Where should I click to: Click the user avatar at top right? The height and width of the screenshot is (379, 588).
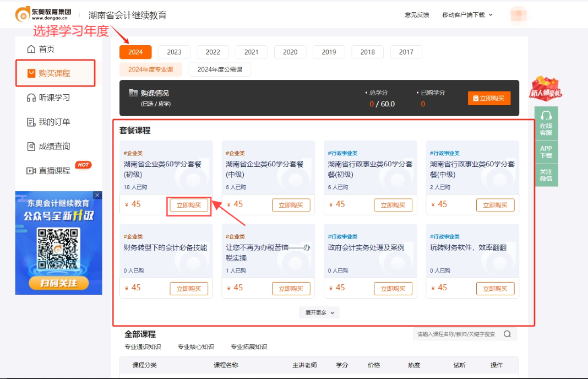tap(518, 15)
